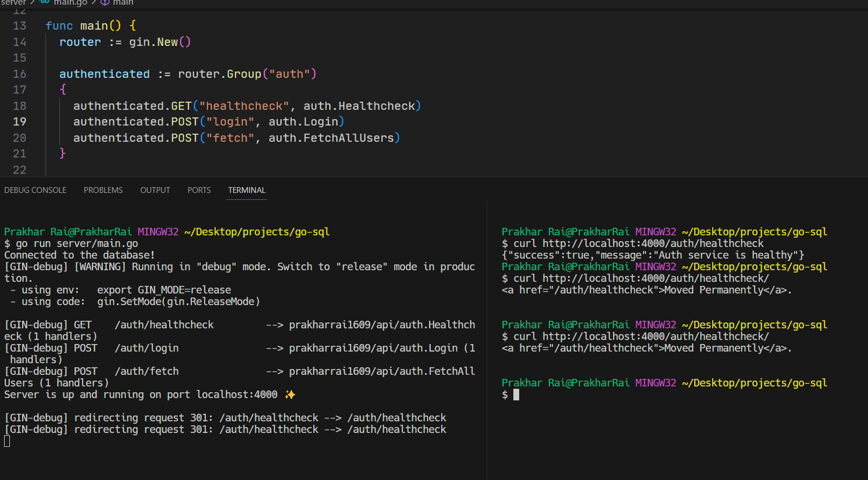
Task: Click line number 13 in the gutter
Action: (20, 26)
